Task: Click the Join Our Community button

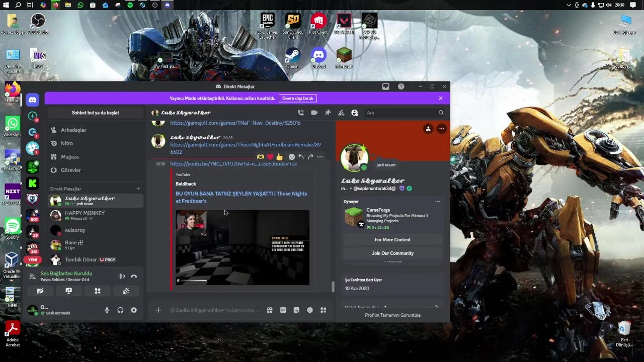Action: click(x=392, y=253)
